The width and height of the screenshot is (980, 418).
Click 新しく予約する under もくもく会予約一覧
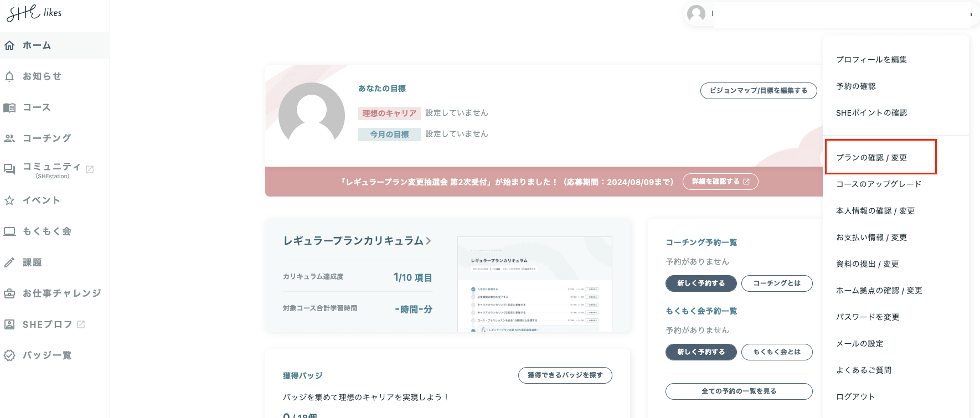pos(701,352)
